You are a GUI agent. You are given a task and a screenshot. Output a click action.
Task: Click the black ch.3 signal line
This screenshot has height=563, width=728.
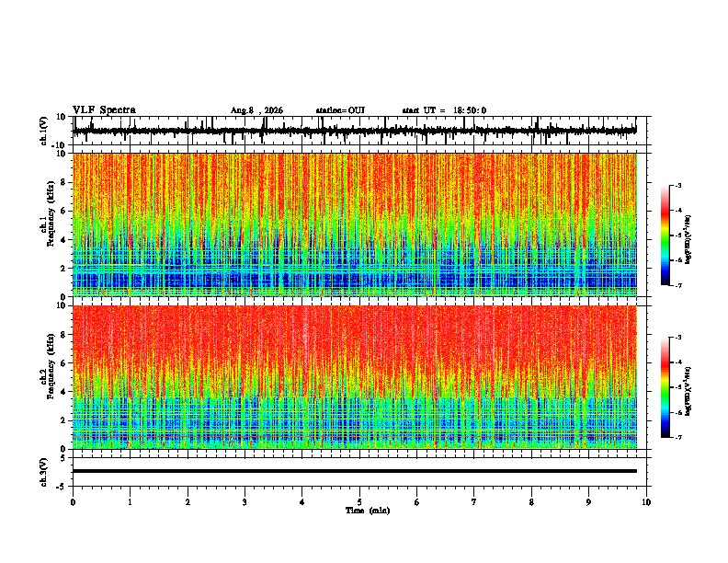click(x=355, y=471)
